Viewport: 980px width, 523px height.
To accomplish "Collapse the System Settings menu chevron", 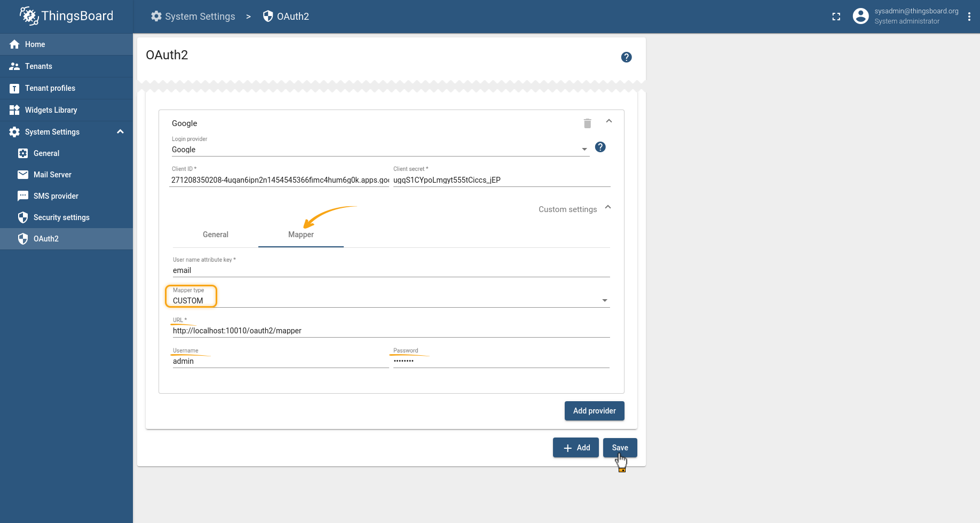I will [x=121, y=131].
